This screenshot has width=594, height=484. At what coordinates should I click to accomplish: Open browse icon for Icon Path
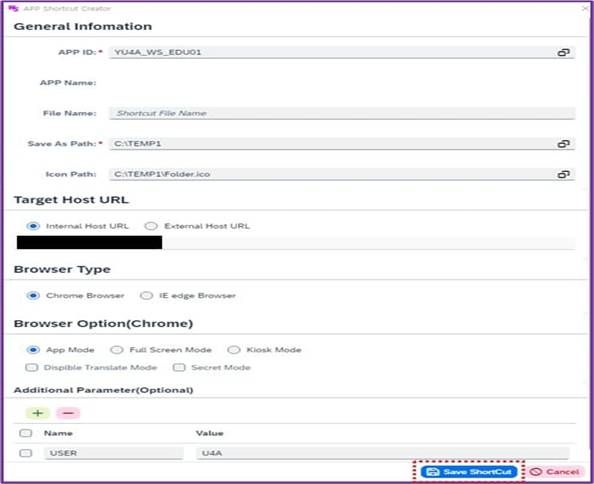pyautogui.click(x=563, y=174)
